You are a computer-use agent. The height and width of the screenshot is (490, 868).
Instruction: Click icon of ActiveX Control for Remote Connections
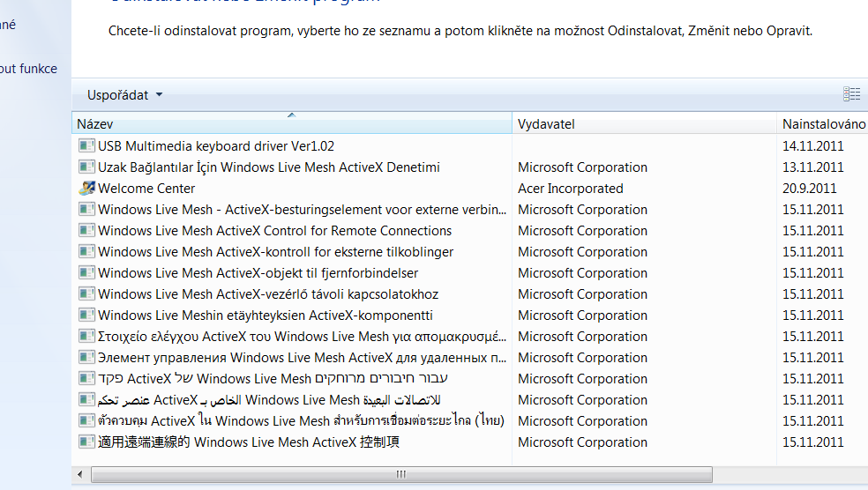(86, 231)
